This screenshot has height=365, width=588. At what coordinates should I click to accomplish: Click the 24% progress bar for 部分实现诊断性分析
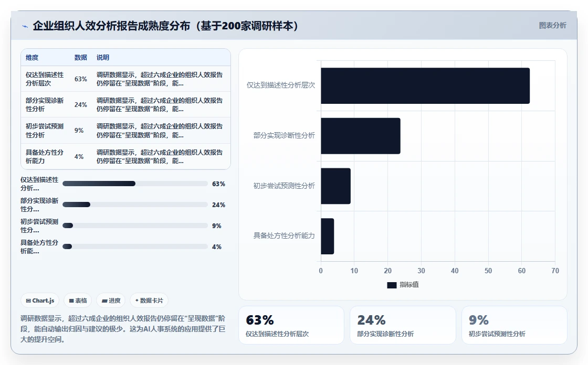click(135, 205)
